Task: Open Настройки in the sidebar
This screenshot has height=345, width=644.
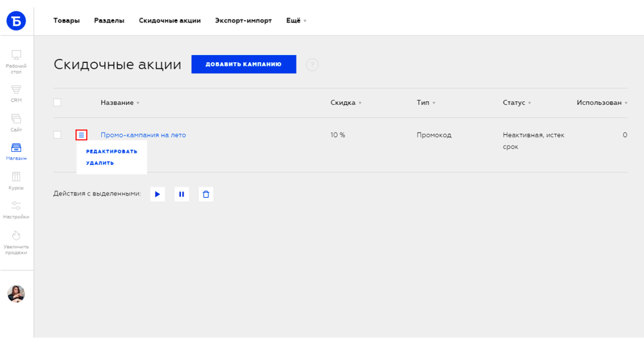Action: 16,210
